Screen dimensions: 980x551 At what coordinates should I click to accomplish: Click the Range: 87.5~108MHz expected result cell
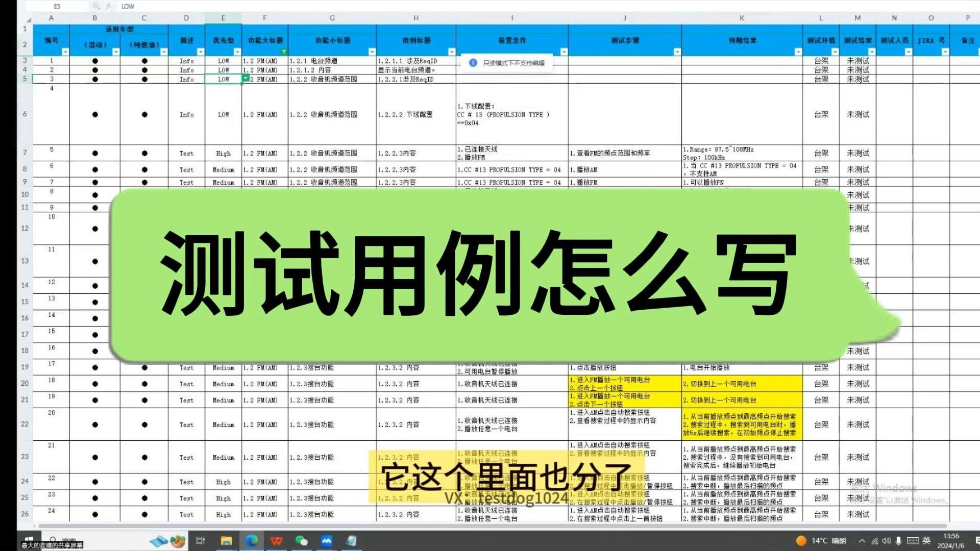pyautogui.click(x=742, y=153)
